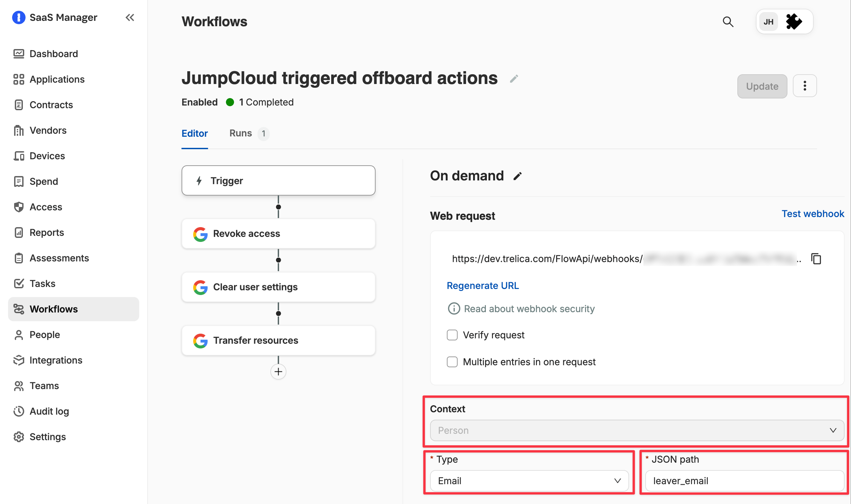Rename the On demand trigger pencil icon

pos(517,176)
